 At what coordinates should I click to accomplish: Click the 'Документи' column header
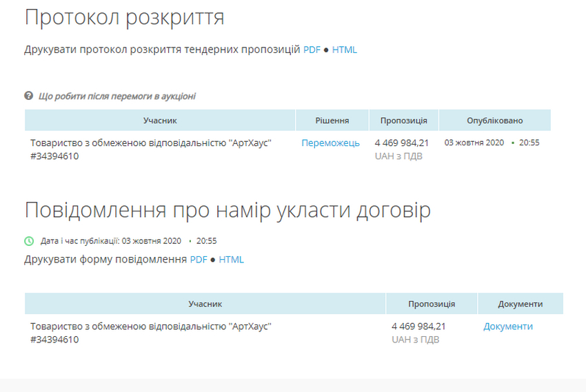(520, 304)
